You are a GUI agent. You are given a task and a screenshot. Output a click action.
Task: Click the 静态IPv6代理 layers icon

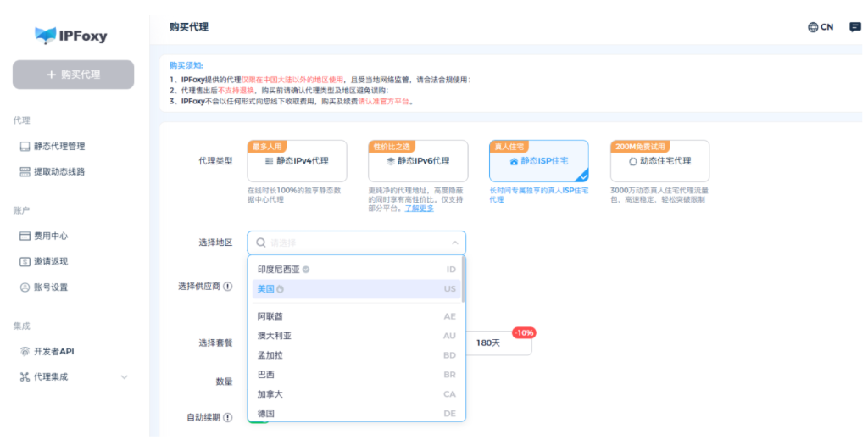coord(390,161)
